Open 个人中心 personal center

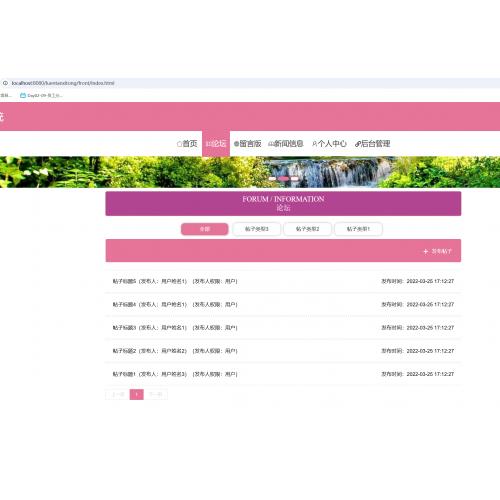pyautogui.click(x=329, y=144)
